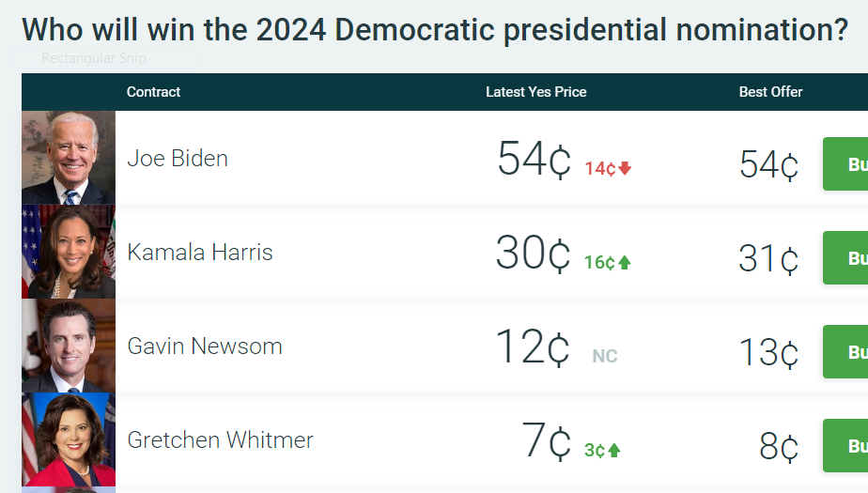
Task: Click the green up arrow beside Whitmer's price
Action: pos(614,451)
